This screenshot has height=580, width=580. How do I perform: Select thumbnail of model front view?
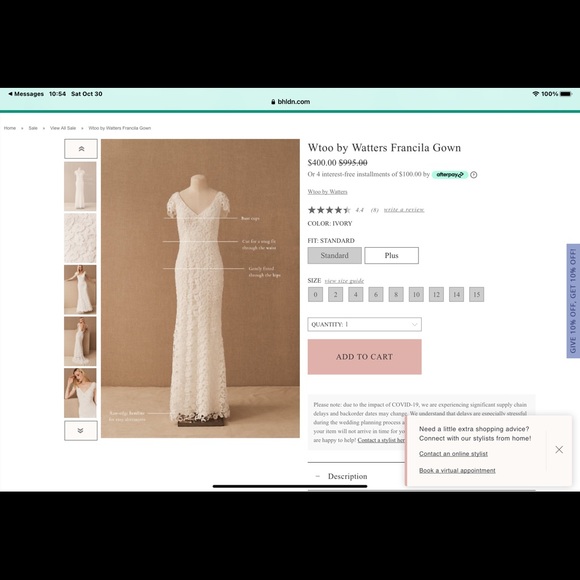(x=80, y=290)
